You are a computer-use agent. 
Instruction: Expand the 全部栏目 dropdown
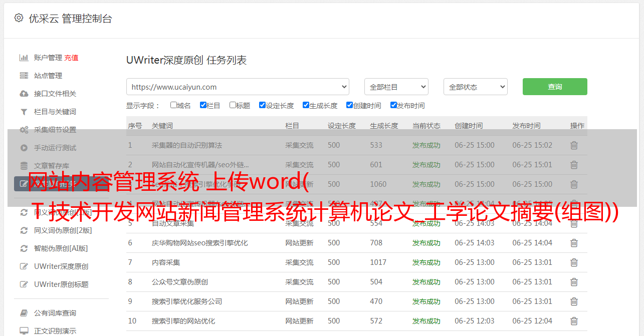[x=396, y=87]
